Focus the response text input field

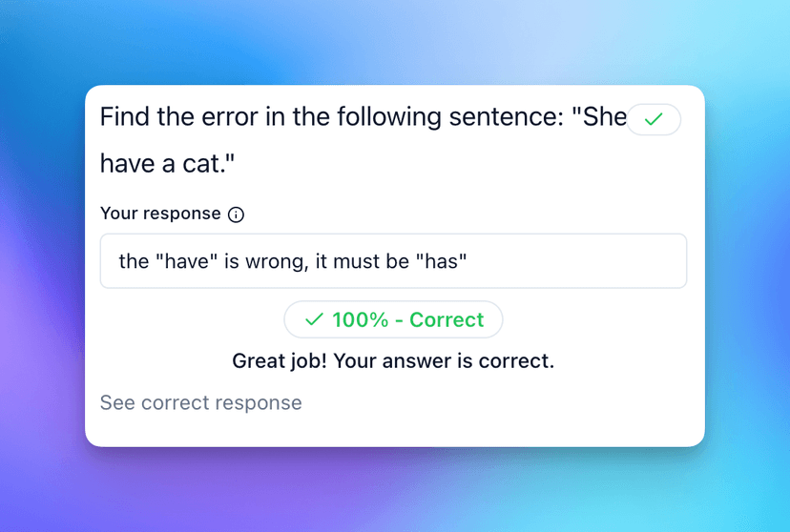pyautogui.click(x=572, y=261)
